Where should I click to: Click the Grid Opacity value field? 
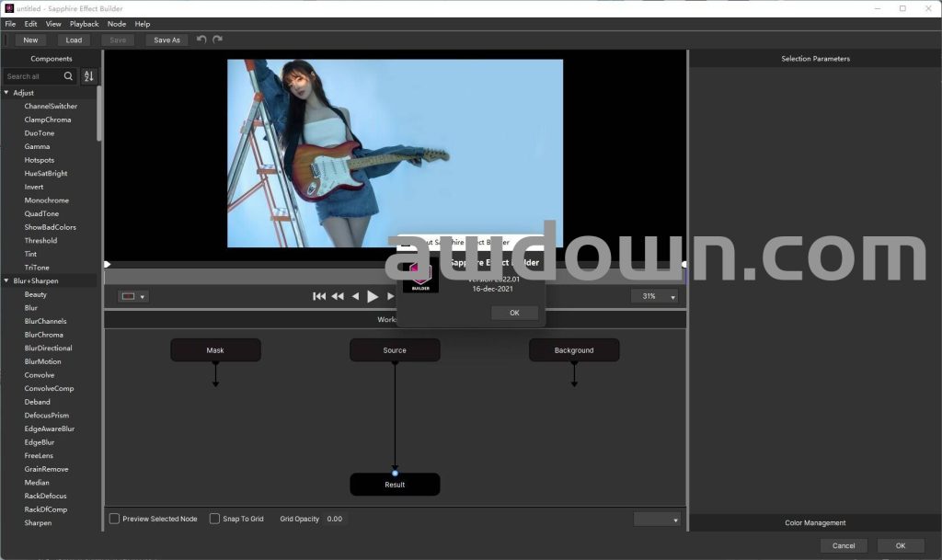[335, 519]
